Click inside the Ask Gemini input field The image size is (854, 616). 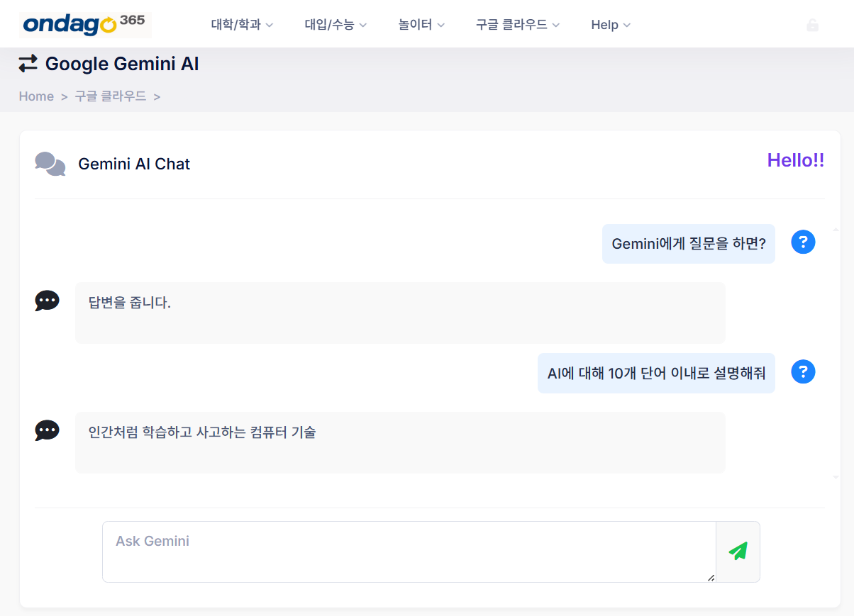[x=409, y=552]
